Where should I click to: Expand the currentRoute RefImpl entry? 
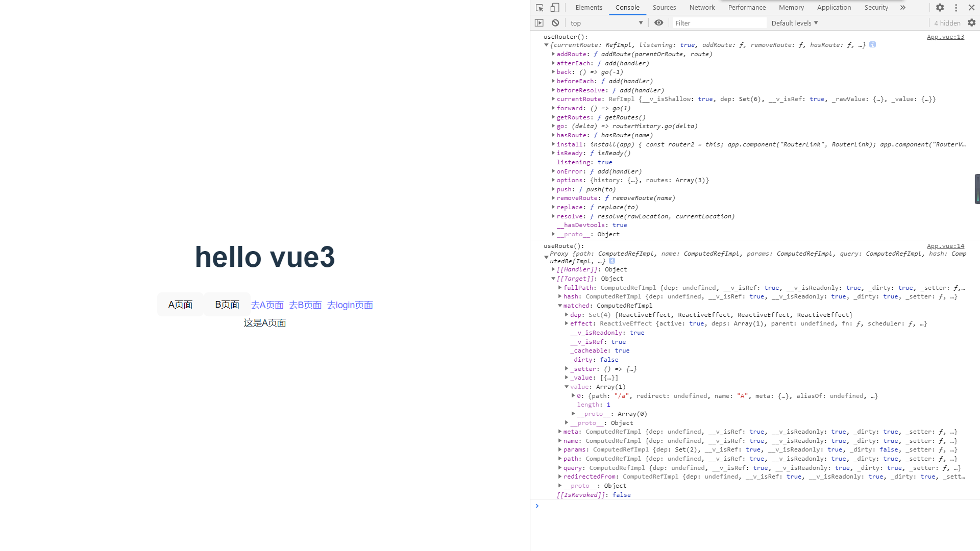(x=553, y=99)
